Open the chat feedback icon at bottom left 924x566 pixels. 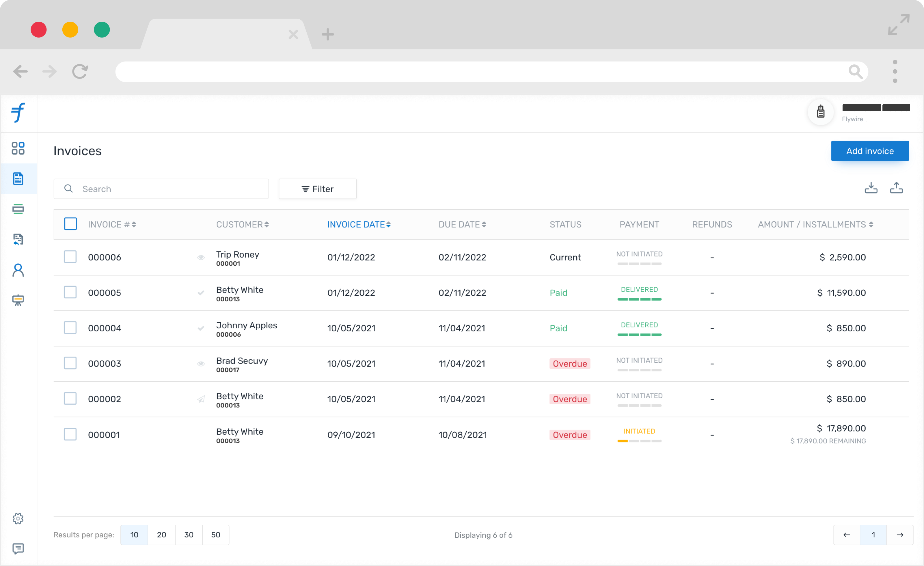pyautogui.click(x=18, y=549)
